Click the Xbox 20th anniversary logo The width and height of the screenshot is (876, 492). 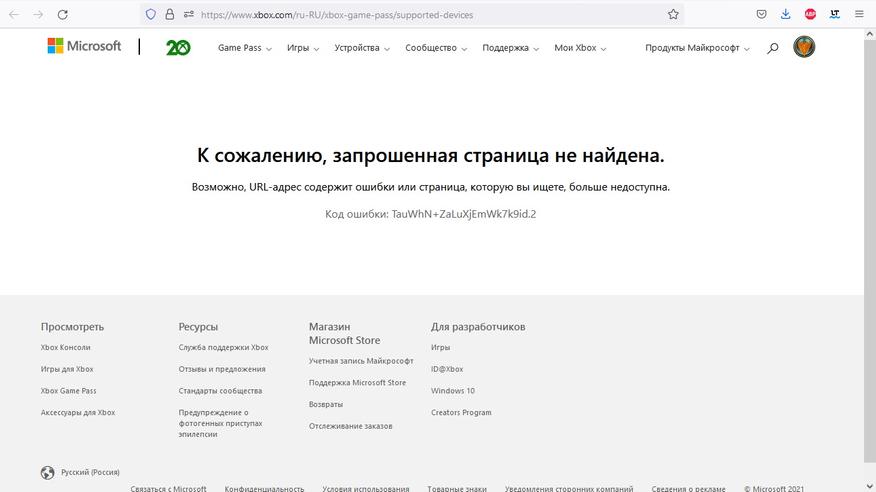178,48
